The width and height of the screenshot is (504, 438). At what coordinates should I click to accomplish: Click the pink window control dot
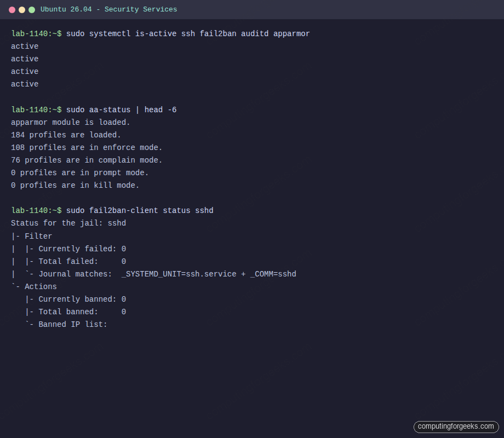[x=12, y=9]
